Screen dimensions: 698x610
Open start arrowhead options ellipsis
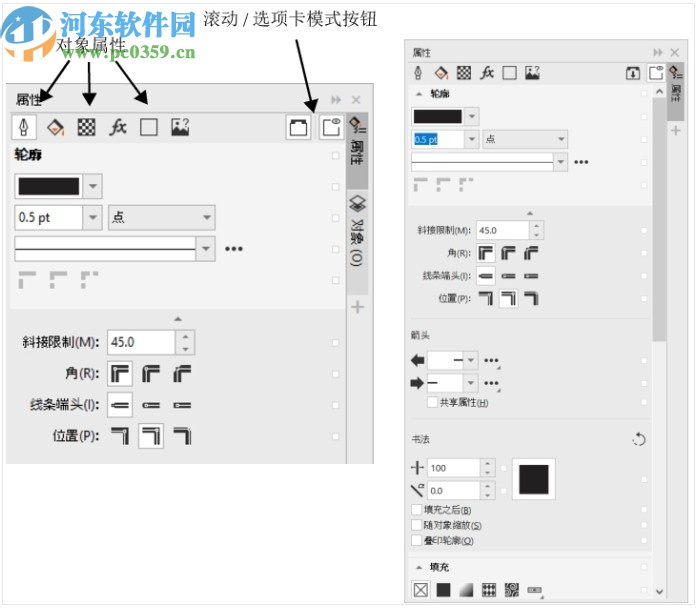tap(491, 361)
